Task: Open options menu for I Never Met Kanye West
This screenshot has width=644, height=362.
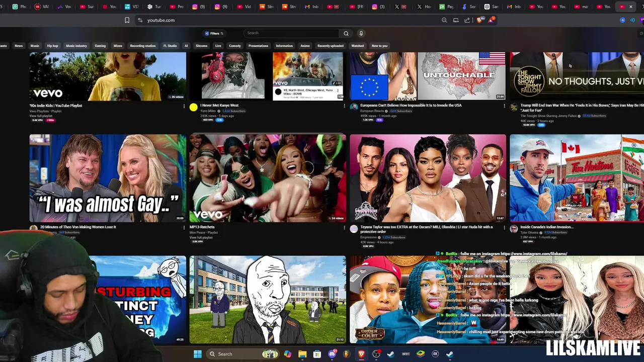Action: click(344, 106)
